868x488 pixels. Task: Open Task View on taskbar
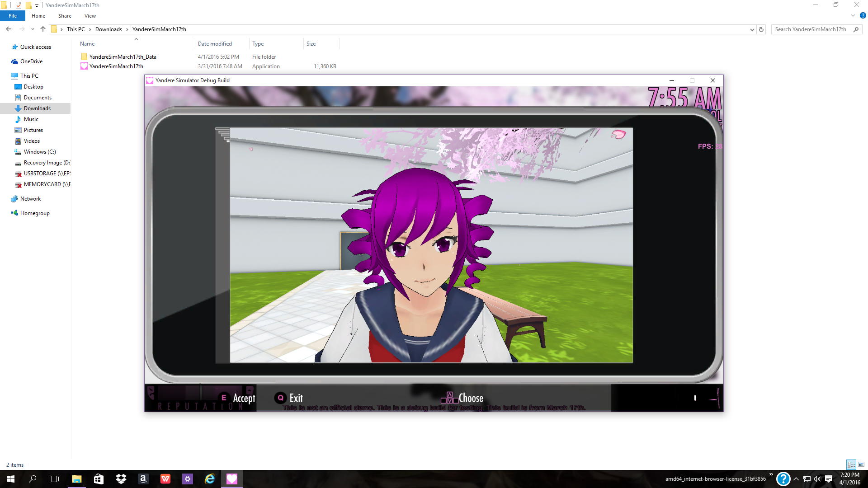coord(54,479)
